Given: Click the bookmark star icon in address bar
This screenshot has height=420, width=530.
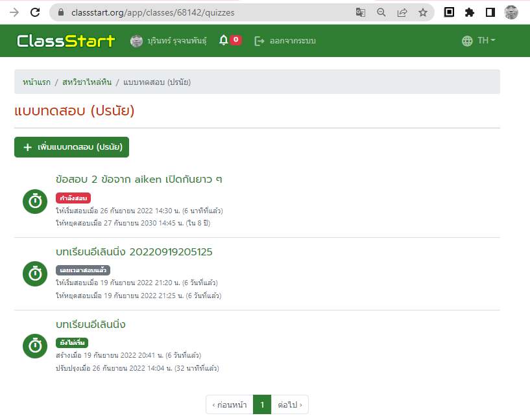Looking at the screenshot, I should coord(423,12).
